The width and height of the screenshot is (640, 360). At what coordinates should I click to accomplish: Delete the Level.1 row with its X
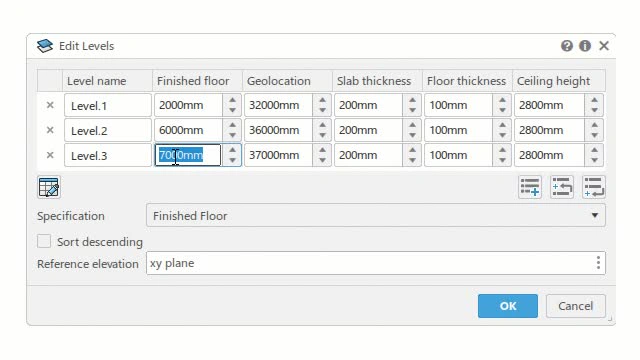tap(50, 105)
